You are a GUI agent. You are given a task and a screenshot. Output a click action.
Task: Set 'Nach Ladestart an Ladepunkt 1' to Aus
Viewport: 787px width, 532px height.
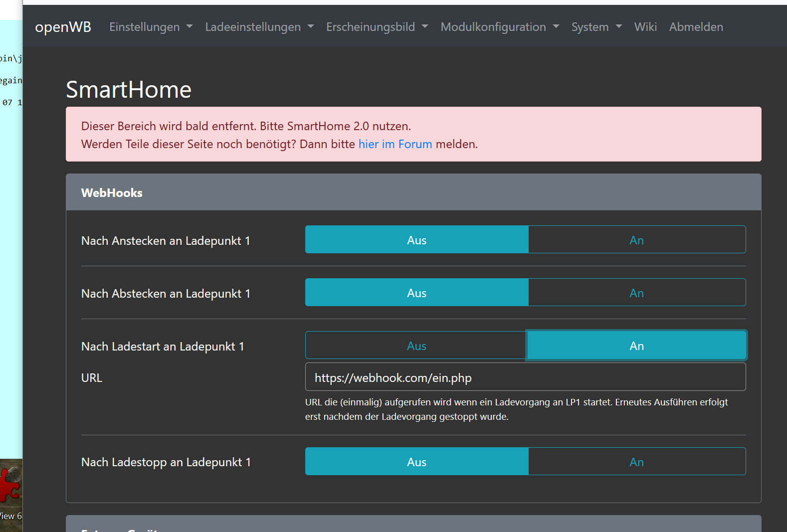pyautogui.click(x=416, y=346)
